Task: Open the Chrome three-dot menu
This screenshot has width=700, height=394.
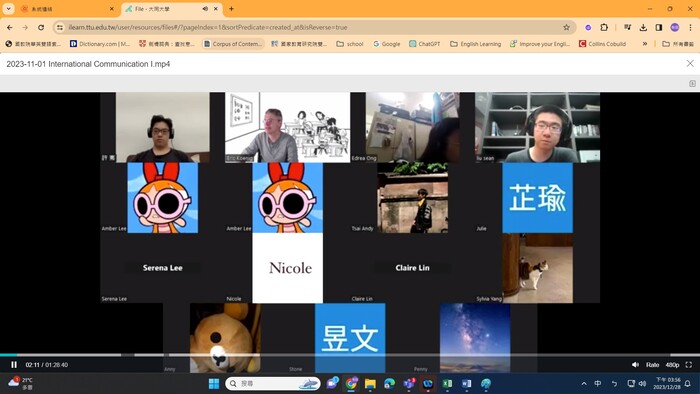Action: tap(691, 27)
